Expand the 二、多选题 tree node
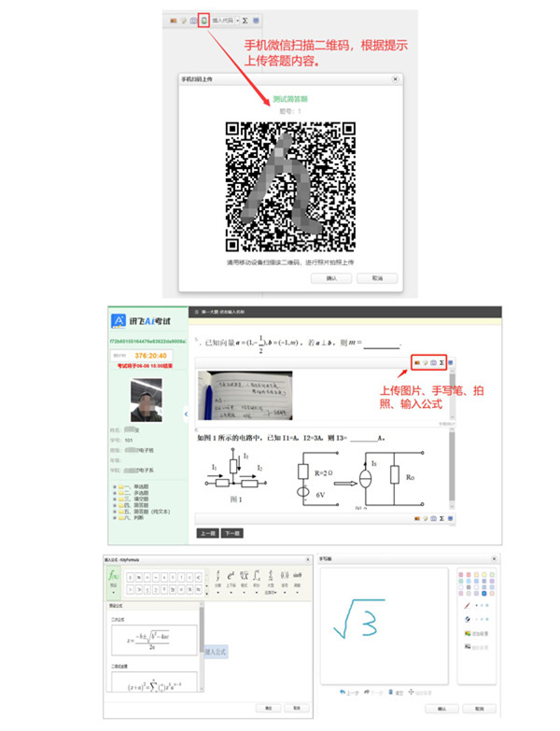 pyautogui.click(x=115, y=493)
